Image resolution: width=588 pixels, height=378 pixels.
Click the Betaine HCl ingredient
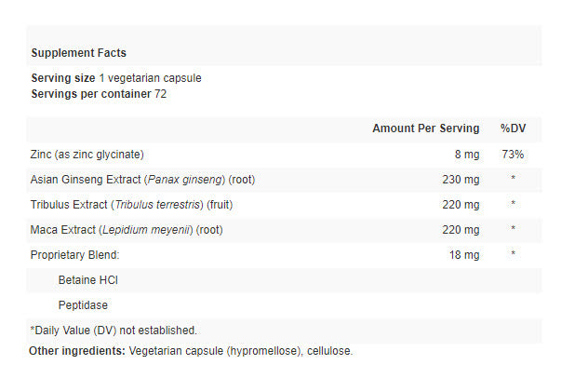tap(87, 279)
